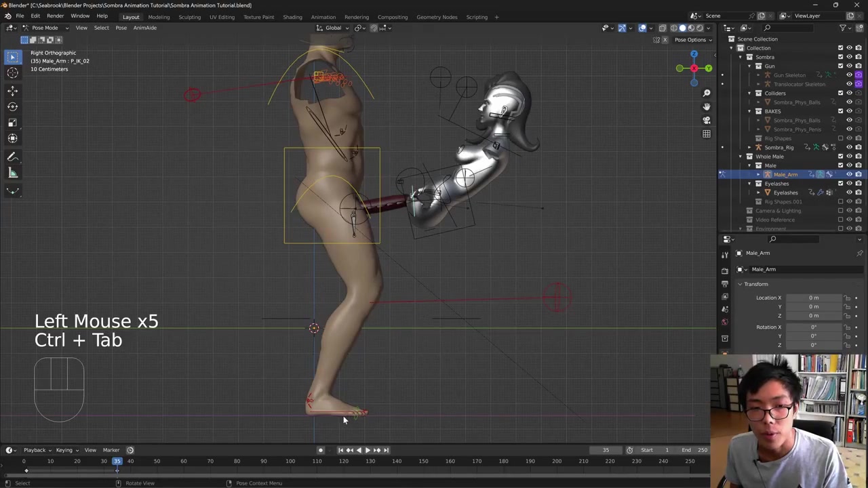Open the Pose menu in the header

[121, 28]
